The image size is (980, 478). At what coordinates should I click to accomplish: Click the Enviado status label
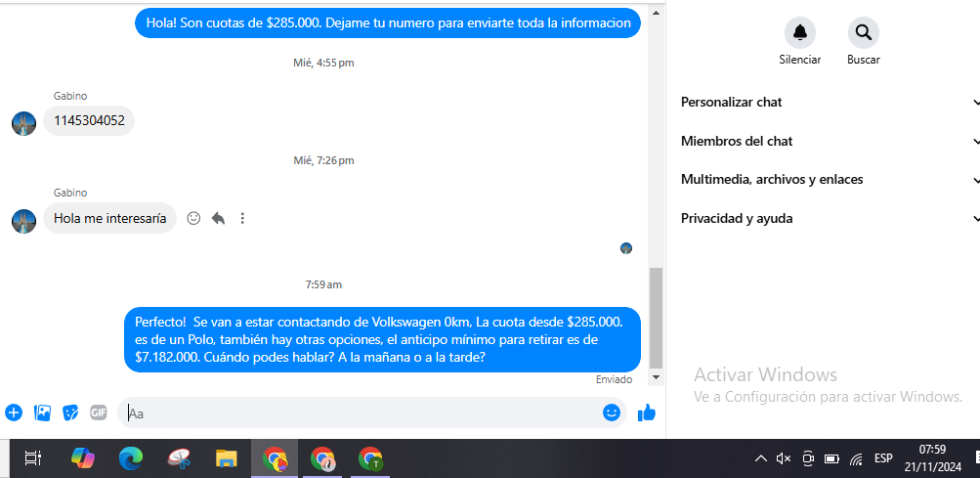[614, 380]
